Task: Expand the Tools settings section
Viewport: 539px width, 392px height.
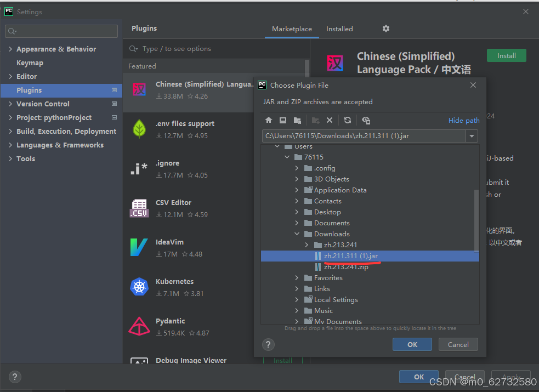Action: click(10, 159)
